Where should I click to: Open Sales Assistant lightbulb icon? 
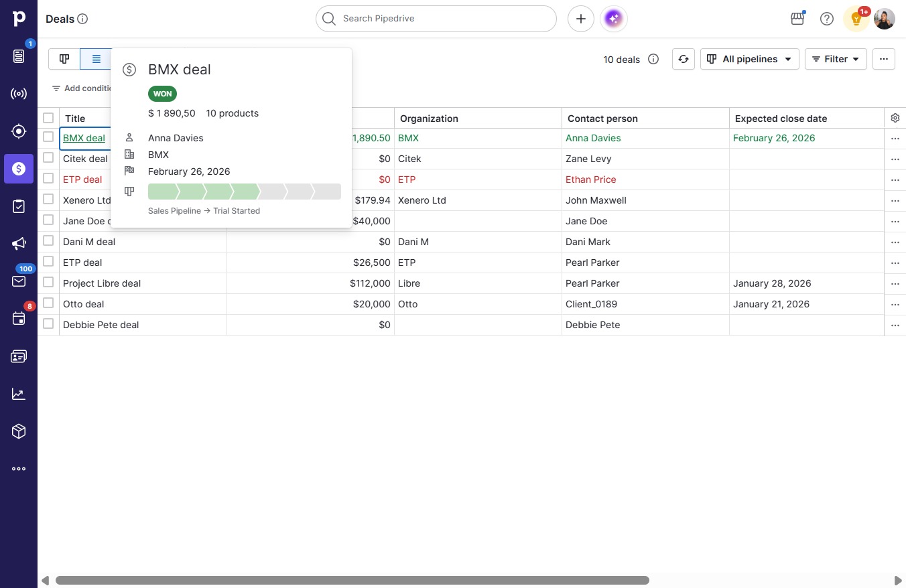(856, 19)
